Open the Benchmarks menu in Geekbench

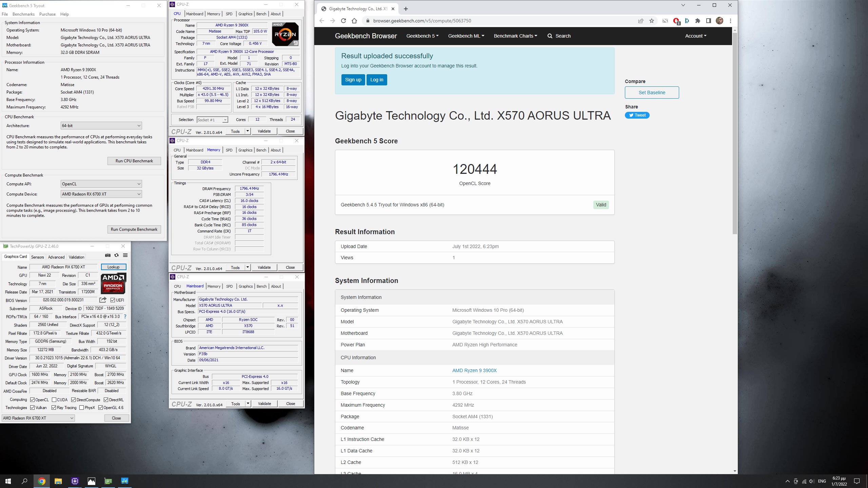tap(23, 14)
